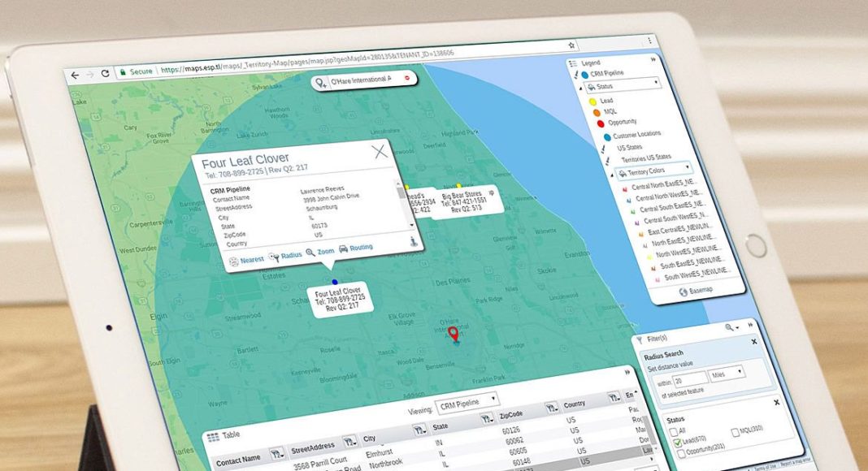Viewport: 868px width, 471px height.
Task: Click the Table grid icon
Action: point(213,437)
